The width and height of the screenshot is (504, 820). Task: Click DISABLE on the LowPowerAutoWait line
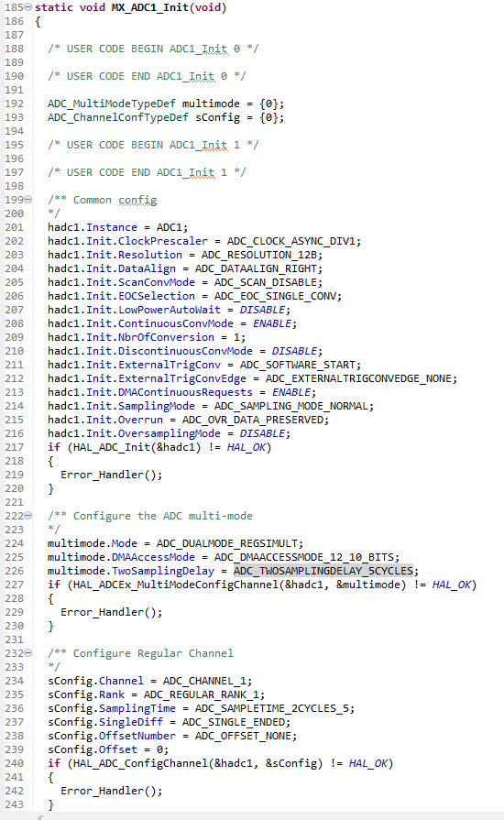point(262,310)
